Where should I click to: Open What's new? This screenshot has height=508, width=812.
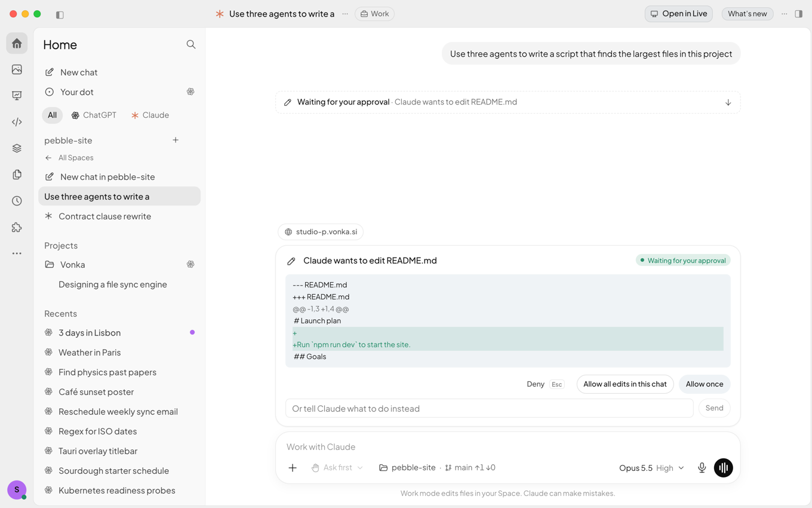[x=748, y=14]
